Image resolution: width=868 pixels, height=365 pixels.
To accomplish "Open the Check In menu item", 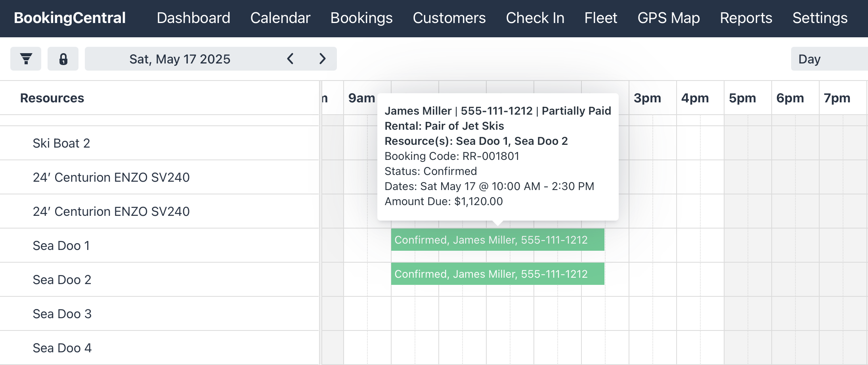I will (535, 18).
